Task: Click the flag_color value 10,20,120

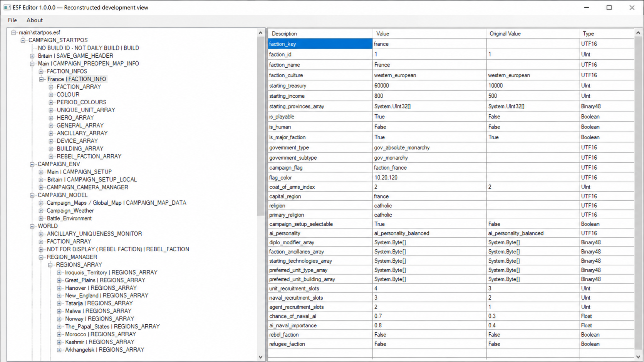Action: click(429, 178)
